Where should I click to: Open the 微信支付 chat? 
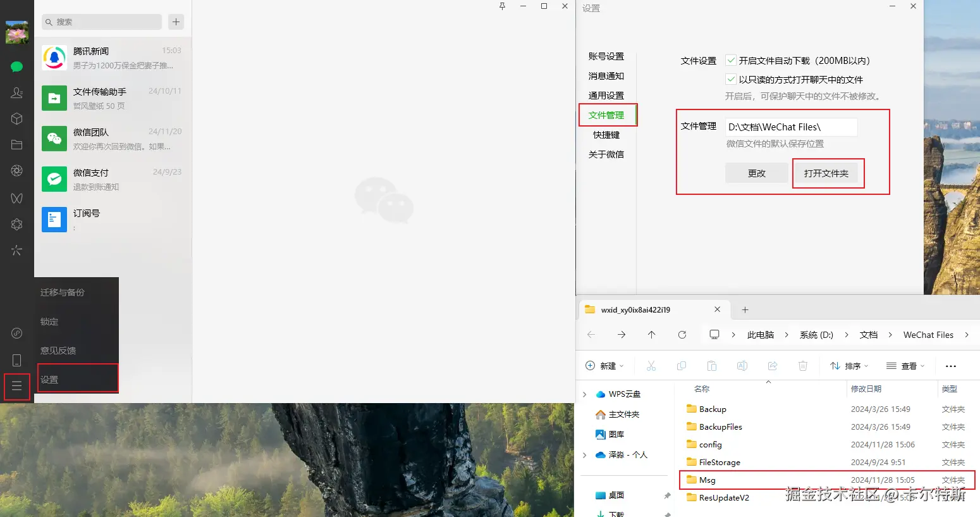click(113, 179)
